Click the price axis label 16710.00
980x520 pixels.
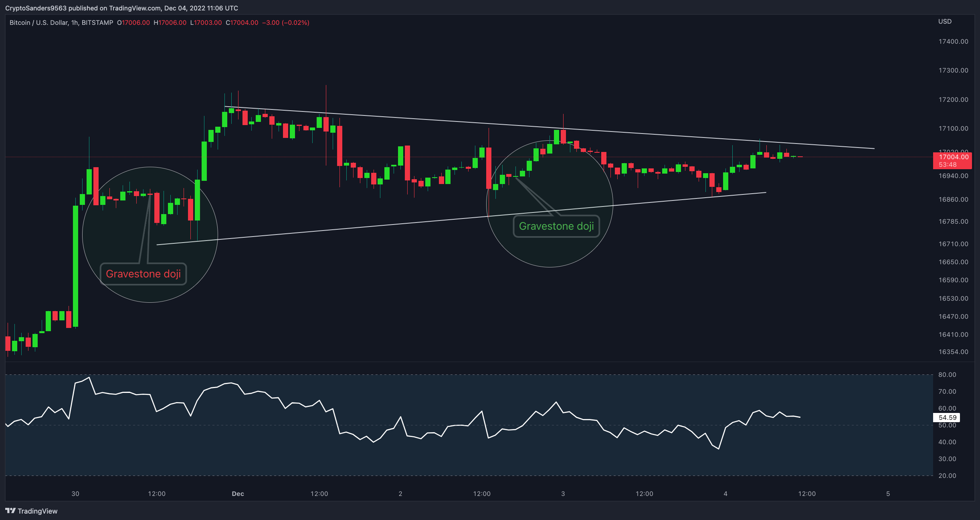pos(953,244)
